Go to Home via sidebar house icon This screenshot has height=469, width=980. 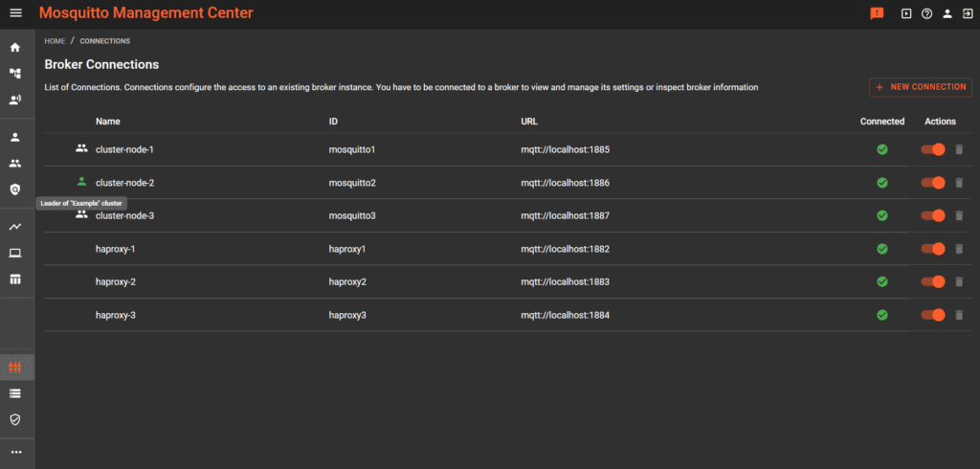pyautogui.click(x=14, y=47)
